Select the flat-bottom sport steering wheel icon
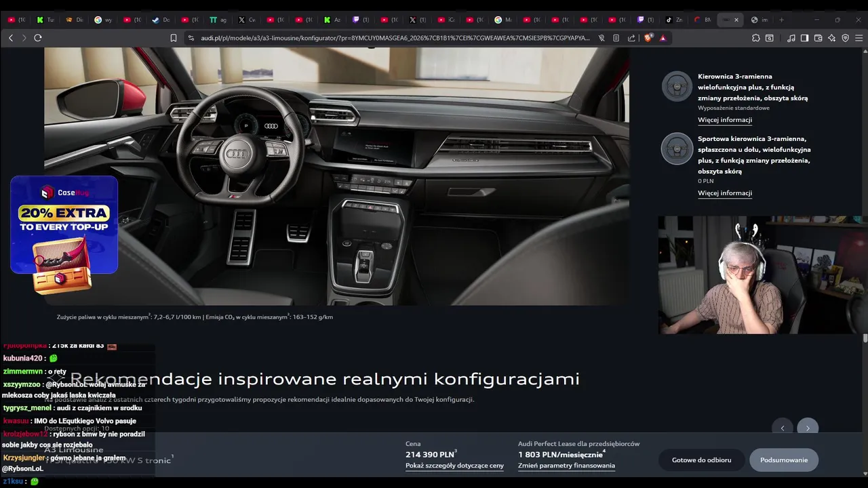The image size is (868, 488). pos(677,148)
